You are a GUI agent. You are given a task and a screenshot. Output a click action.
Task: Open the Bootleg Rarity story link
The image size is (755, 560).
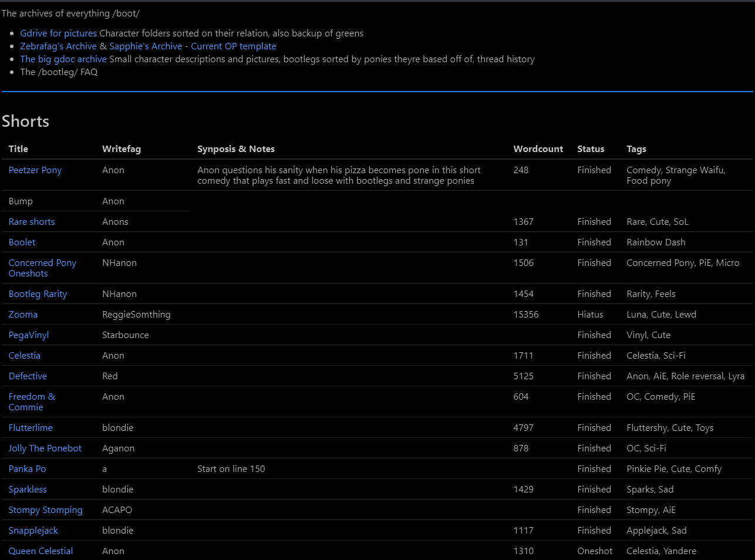tap(38, 294)
